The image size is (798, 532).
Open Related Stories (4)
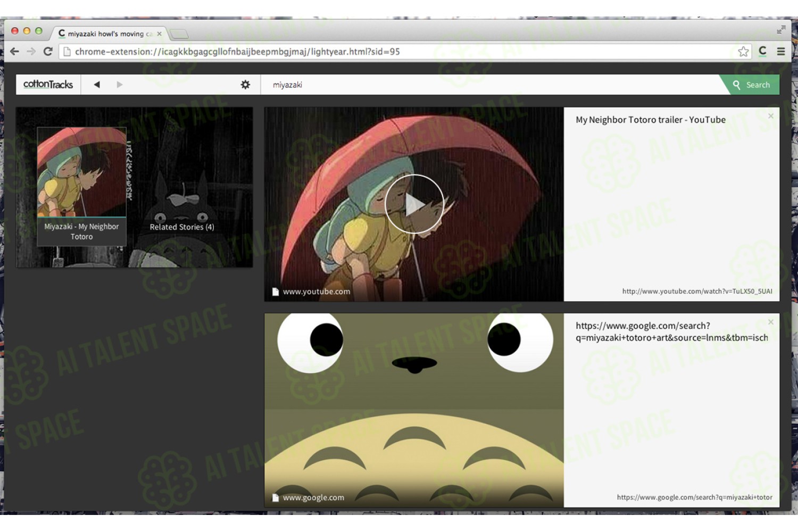click(182, 227)
